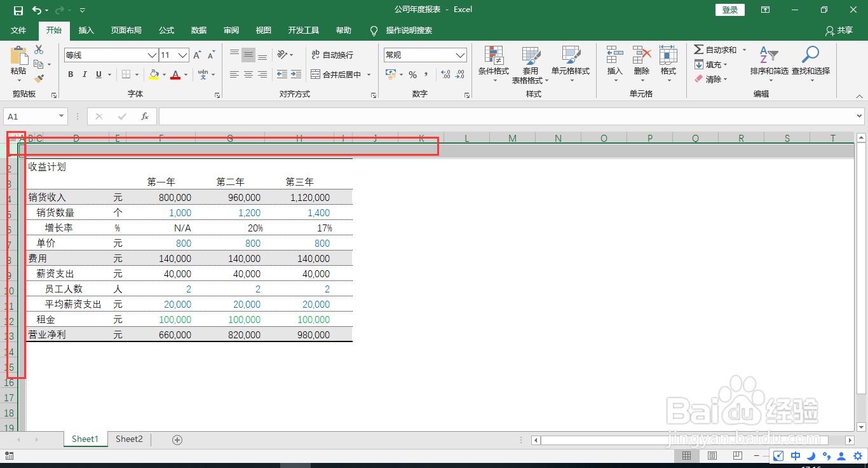This screenshot has width=868, height=468.
Task: Select Format as Table (套用表格格式)
Action: coord(531,64)
